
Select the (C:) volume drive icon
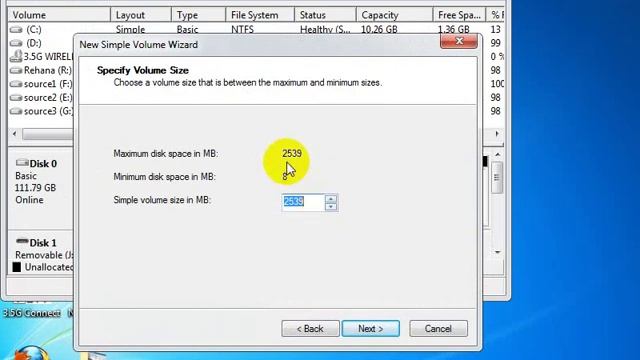(x=16, y=30)
